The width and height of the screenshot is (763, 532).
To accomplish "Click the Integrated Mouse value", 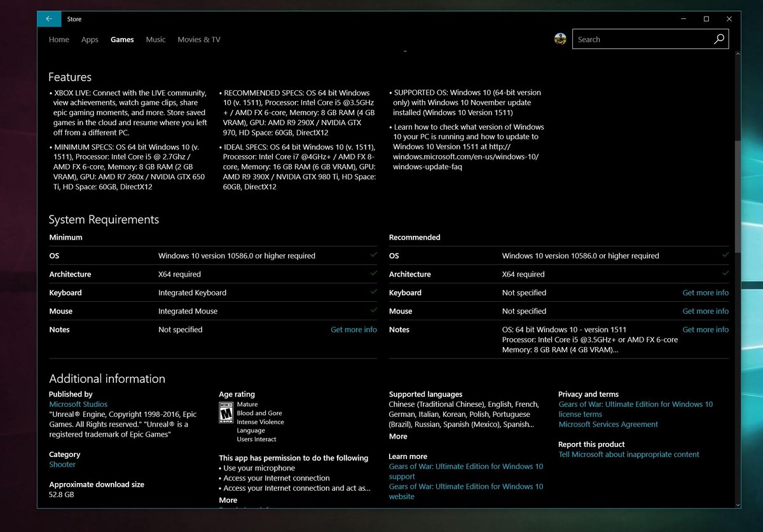I will click(x=188, y=311).
